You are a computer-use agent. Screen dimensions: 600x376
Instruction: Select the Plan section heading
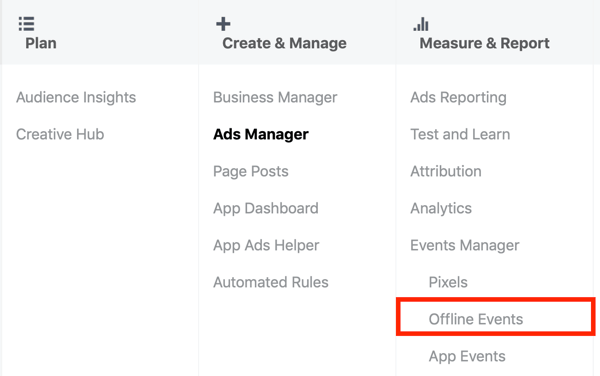tap(41, 43)
